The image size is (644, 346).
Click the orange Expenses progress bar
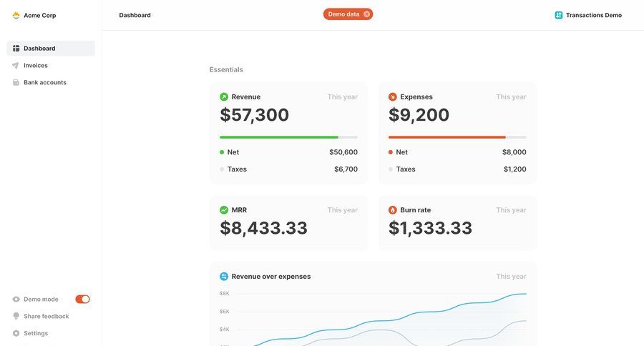coord(447,137)
